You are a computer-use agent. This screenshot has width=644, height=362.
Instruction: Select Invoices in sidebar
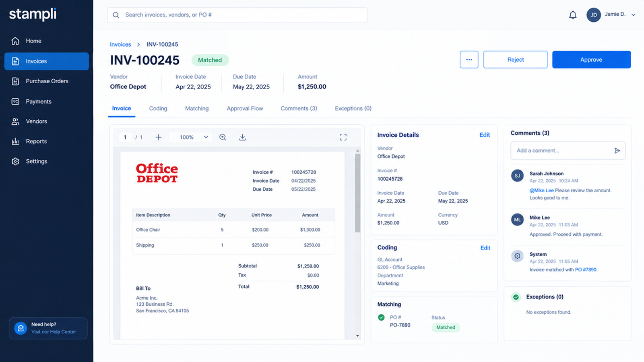(47, 61)
